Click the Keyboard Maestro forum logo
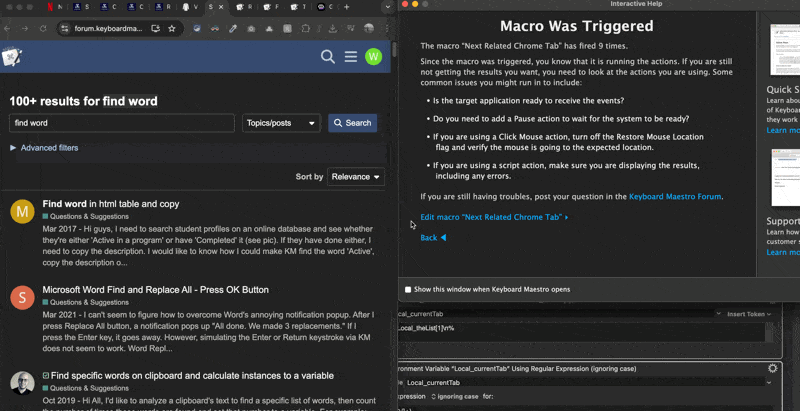 coord(12,57)
